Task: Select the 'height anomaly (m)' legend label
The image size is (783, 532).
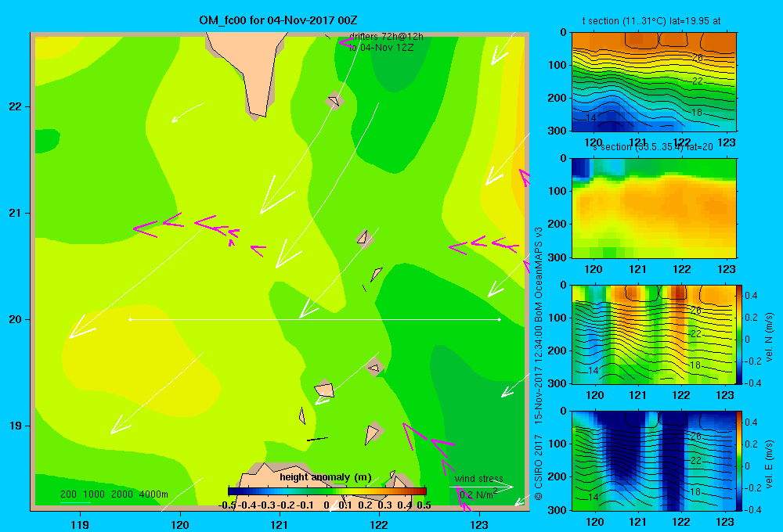Action: [326, 477]
